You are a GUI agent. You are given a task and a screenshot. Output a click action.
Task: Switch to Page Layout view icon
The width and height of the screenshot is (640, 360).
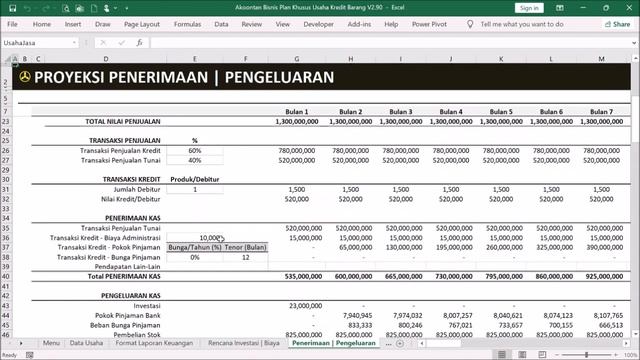pos(522,355)
